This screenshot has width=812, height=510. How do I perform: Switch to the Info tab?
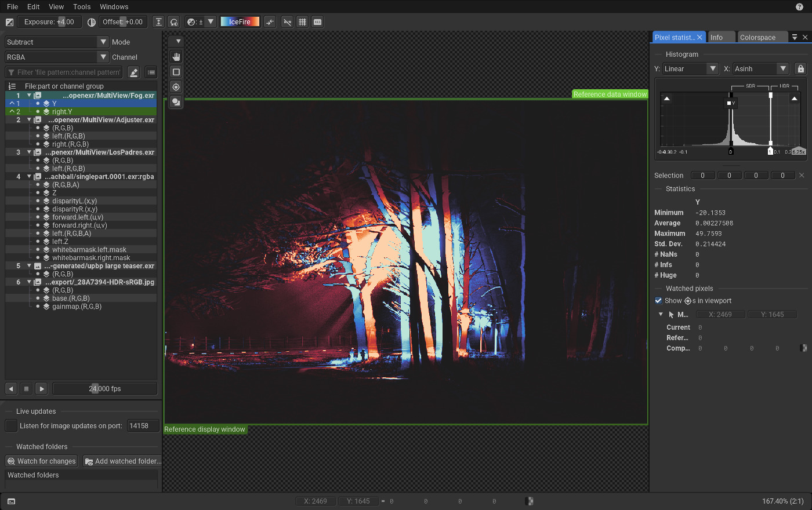tap(721, 37)
